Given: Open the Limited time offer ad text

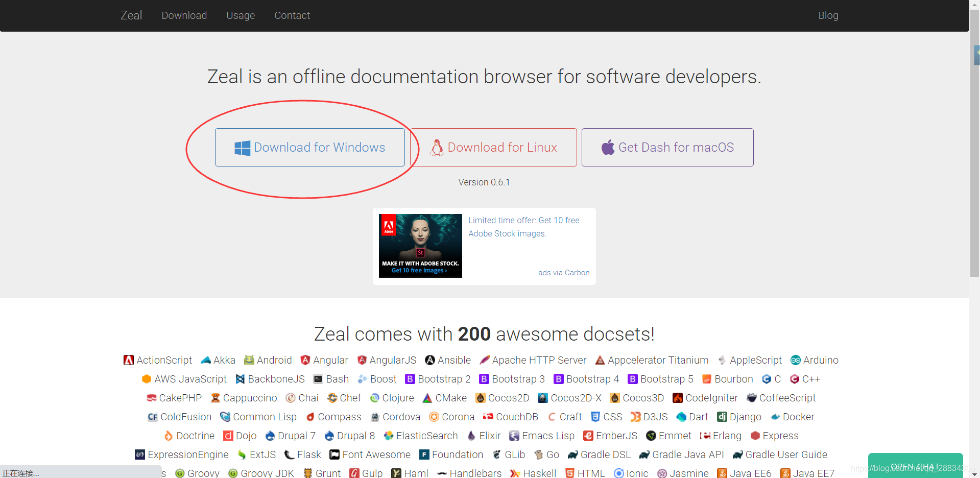Looking at the screenshot, I should [x=524, y=227].
